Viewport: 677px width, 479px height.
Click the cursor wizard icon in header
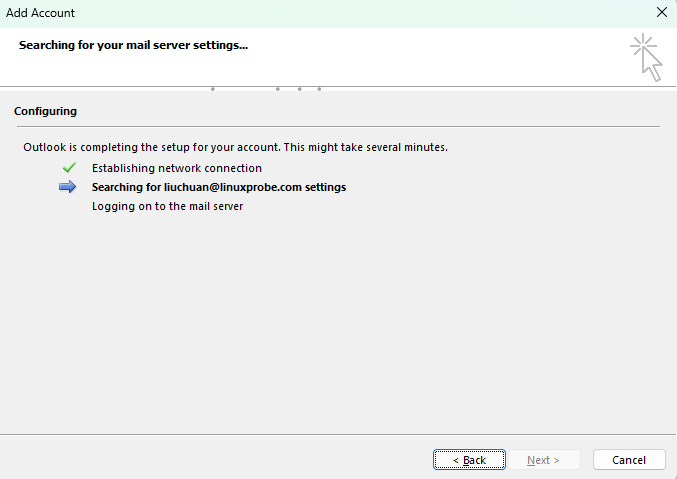click(646, 57)
